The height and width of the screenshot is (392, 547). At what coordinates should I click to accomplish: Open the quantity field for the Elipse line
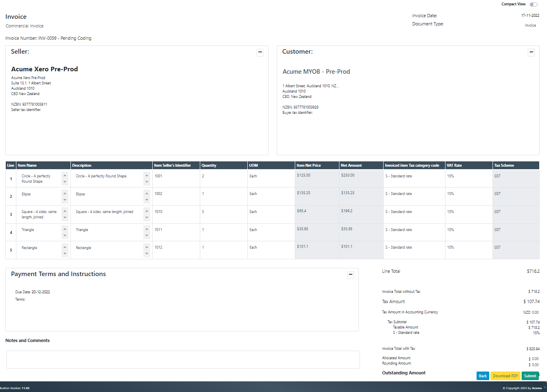click(x=223, y=196)
